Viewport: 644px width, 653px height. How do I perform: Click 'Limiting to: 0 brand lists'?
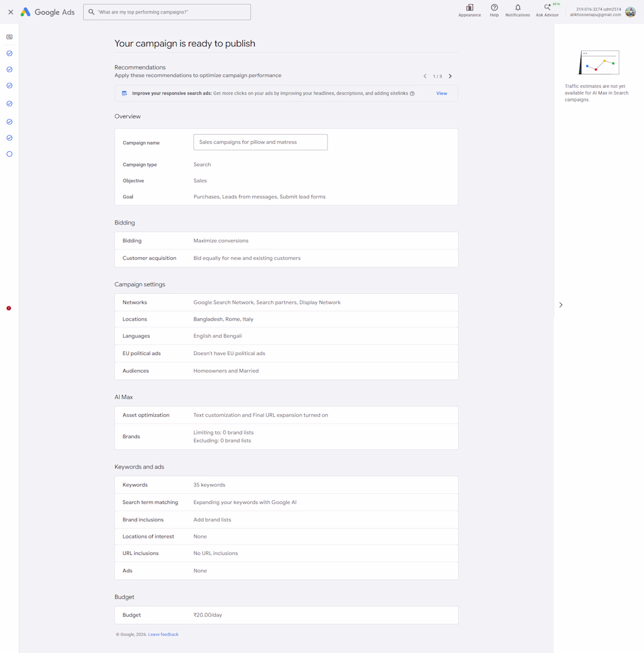coord(224,432)
